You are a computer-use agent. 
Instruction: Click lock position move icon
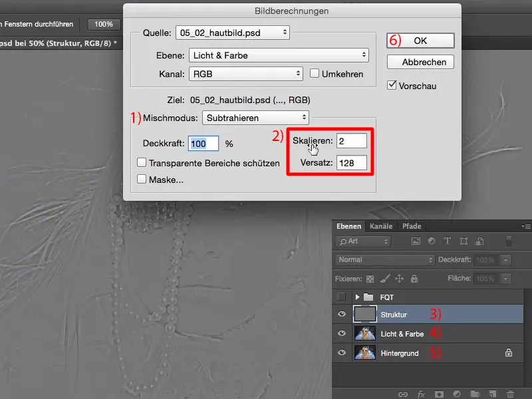(400, 279)
